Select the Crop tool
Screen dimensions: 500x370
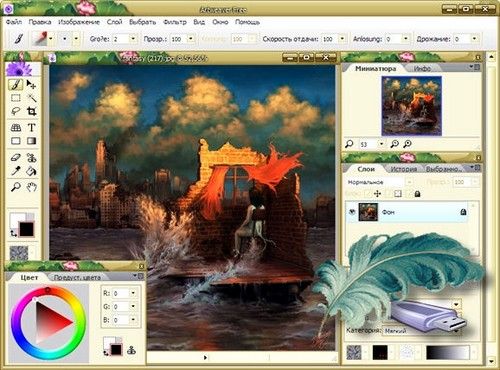(x=31, y=111)
